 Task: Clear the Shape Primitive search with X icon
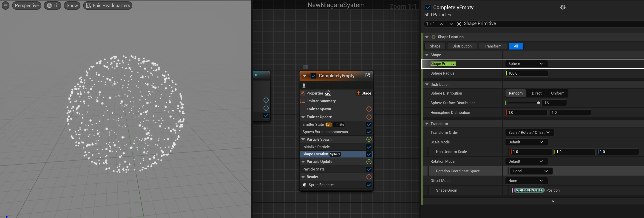[x=459, y=24]
